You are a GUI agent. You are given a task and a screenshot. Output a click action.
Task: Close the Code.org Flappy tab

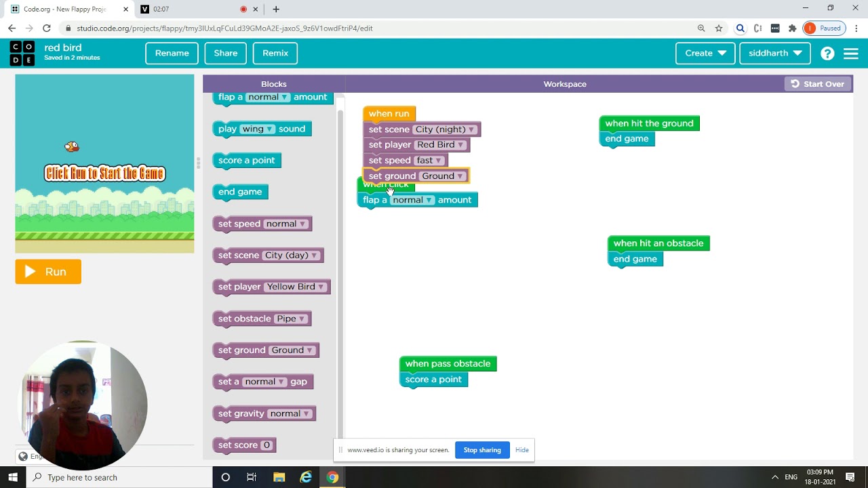tap(125, 9)
